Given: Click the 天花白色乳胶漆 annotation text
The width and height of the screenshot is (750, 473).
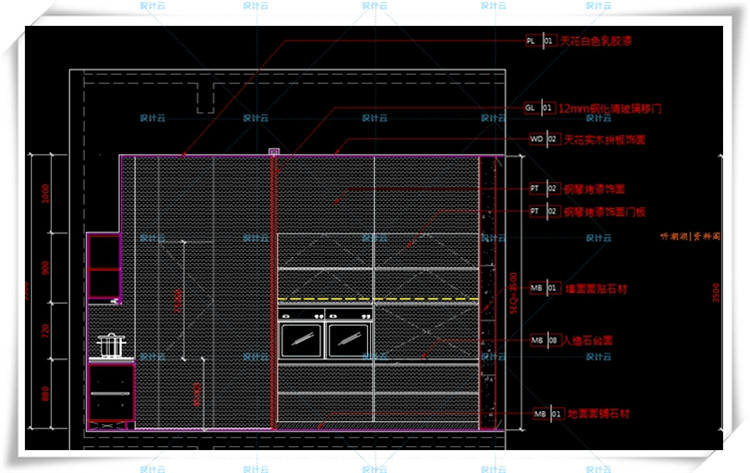Looking at the screenshot, I should pyautogui.click(x=596, y=41).
